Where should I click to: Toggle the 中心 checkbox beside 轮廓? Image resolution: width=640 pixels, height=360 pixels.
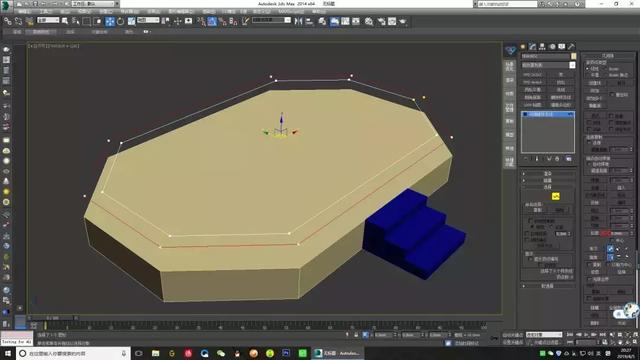(612, 241)
